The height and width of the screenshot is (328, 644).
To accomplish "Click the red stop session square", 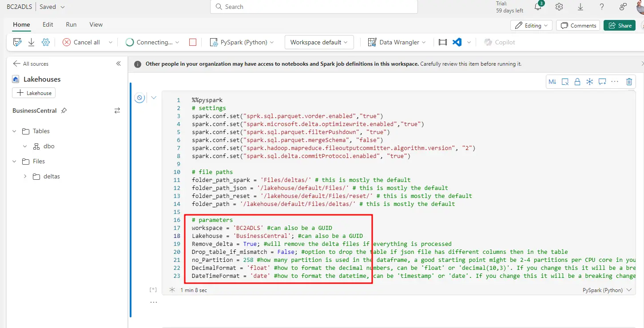I will pos(193,42).
